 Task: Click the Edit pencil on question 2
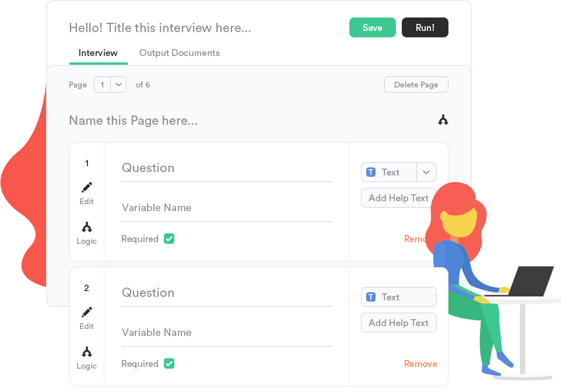pyautogui.click(x=86, y=312)
